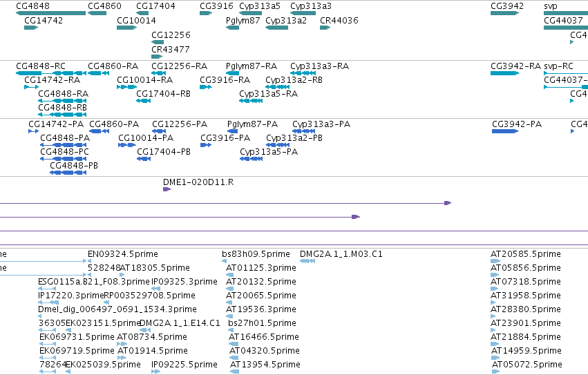Select transcript CG3916-RA
This screenshot has height=375, width=588.
click(225, 80)
